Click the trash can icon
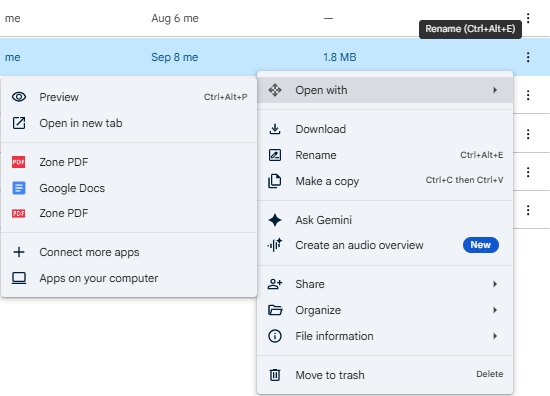Viewport: 550px width, 396px height. (x=275, y=375)
